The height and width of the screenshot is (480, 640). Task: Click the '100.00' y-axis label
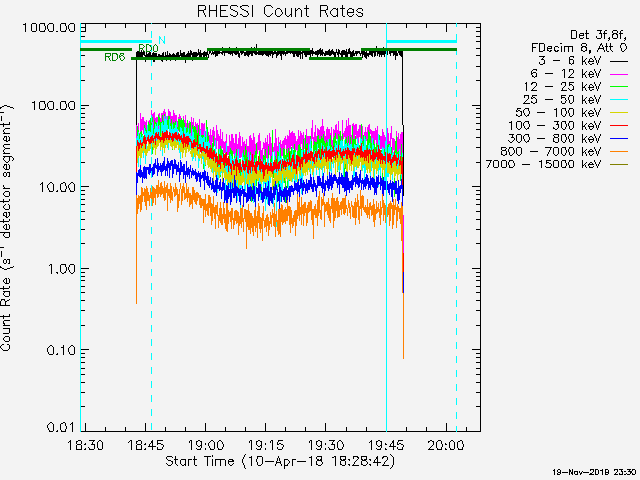tap(53, 106)
